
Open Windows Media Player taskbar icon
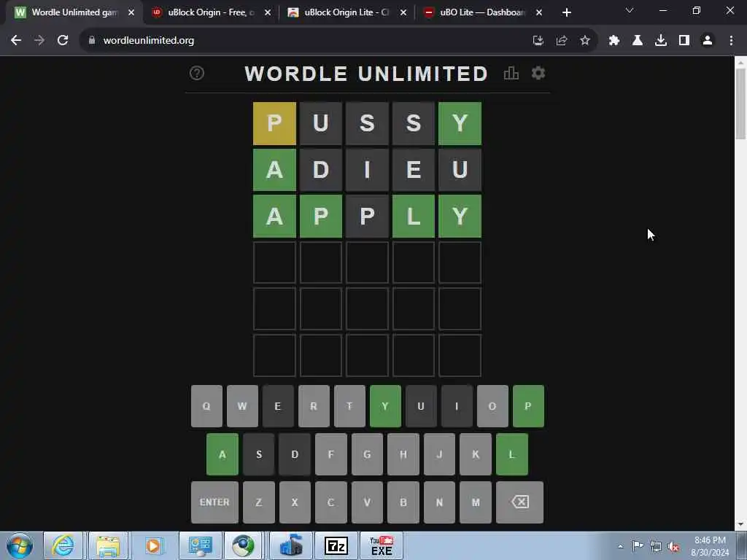(153, 545)
